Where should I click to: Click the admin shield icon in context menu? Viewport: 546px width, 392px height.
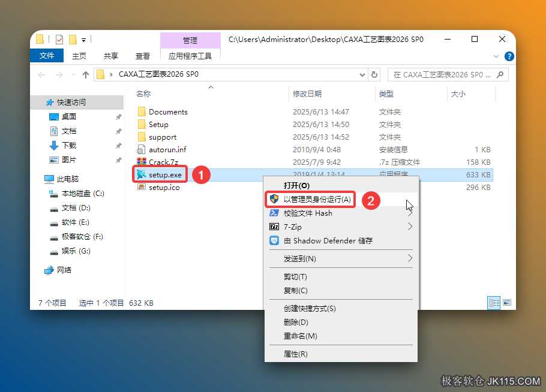pos(274,199)
